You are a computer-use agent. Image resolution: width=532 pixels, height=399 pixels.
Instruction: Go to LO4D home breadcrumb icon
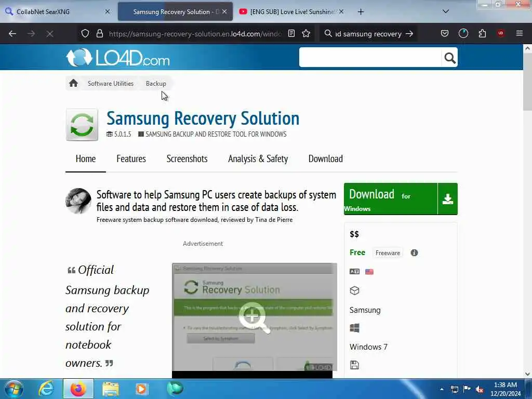click(x=73, y=83)
